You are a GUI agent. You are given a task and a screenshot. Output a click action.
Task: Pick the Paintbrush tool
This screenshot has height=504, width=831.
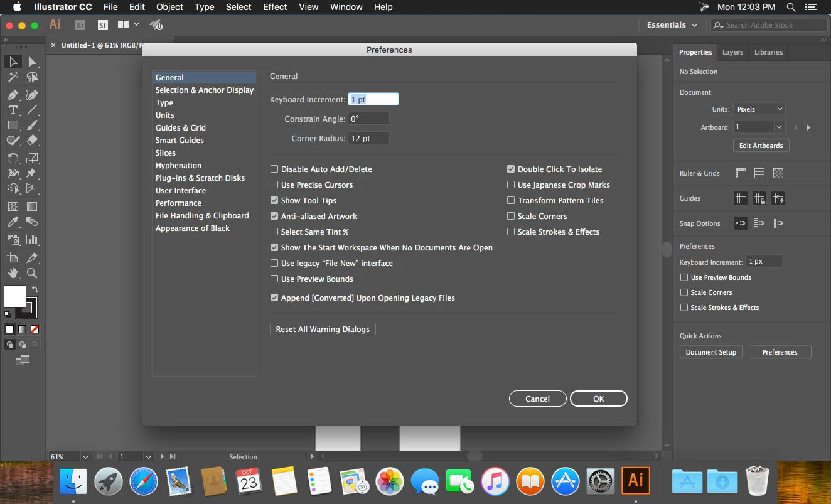(x=32, y=125)
